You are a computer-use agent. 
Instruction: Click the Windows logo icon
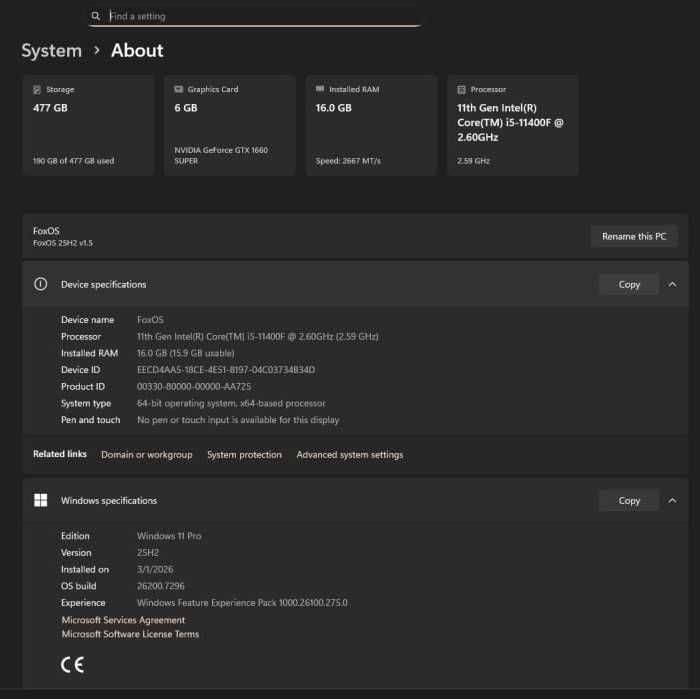coord(41,500)
